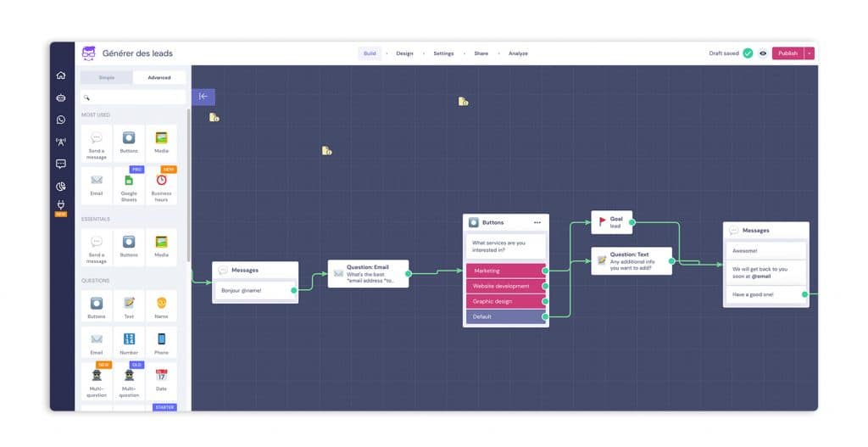Open the integrations plug icon
Viewport: 868px width, 447px height.
(x=61, y=205)
